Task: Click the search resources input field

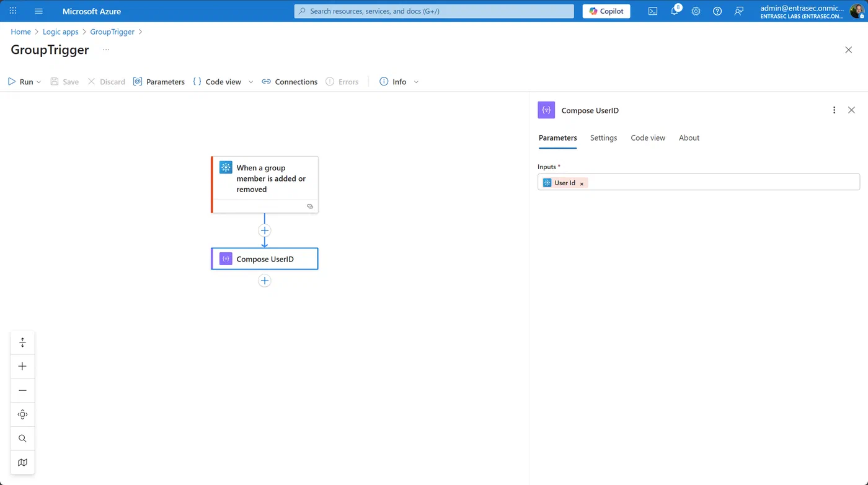Action: [434, 11]
